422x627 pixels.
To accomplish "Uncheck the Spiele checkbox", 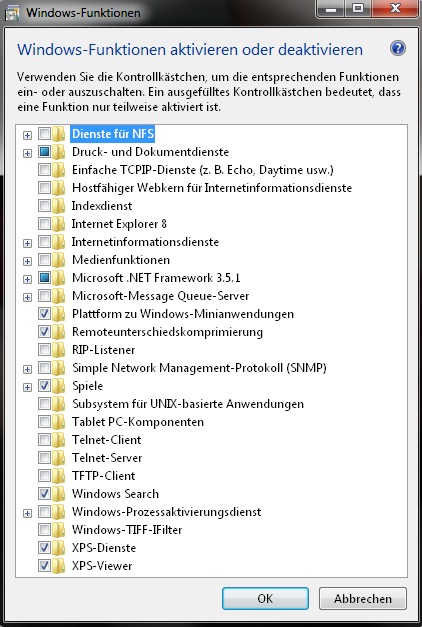I will 44,385.
